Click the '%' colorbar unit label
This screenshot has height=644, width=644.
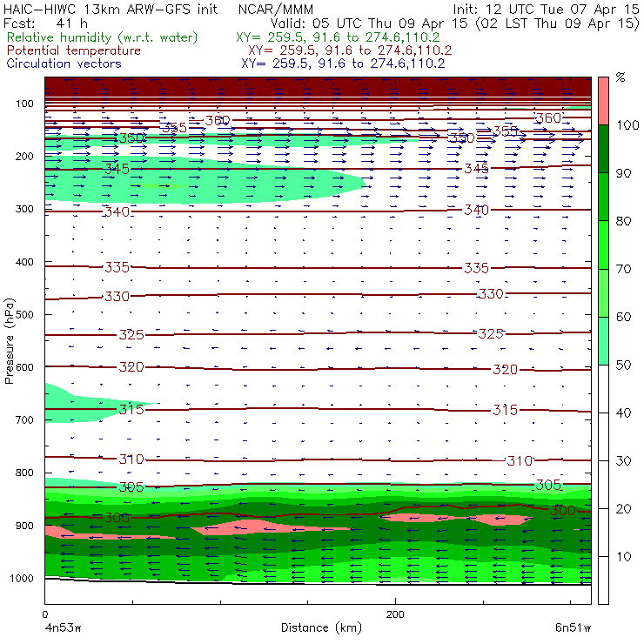621,77
